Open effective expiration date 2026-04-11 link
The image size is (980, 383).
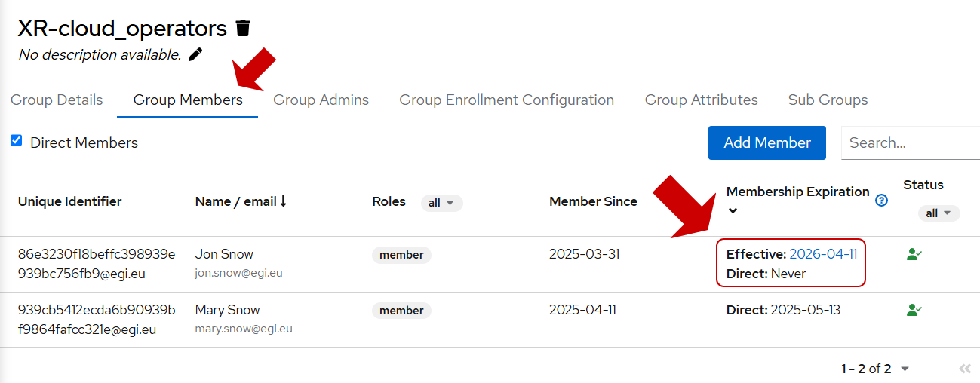coord(823,254)
